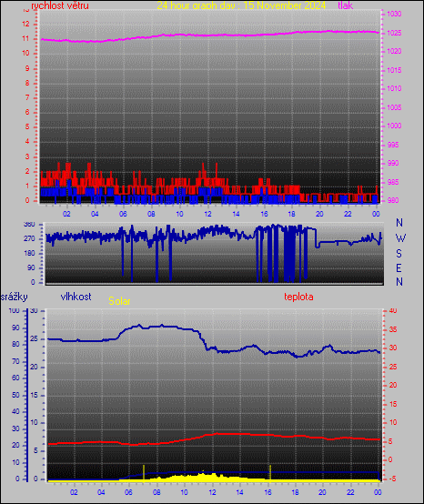The height and width of the screenshot is (504, 424).
Task: Click the magenta 'tlak' pressure label
Action: pos(345,5)
